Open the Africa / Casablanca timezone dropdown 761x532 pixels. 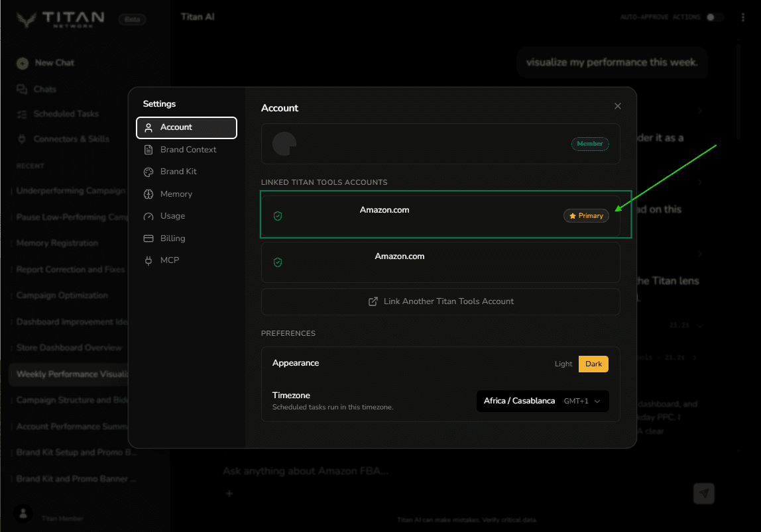pos(542,401)
